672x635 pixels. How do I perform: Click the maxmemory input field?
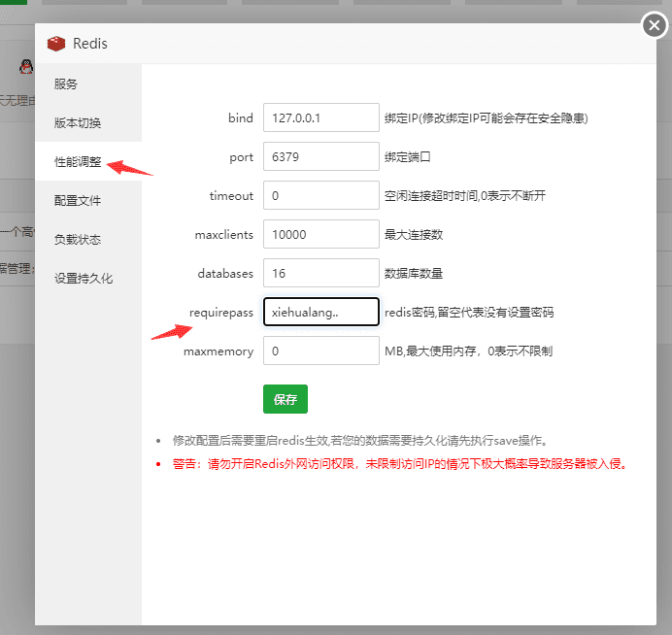point(319,351)
